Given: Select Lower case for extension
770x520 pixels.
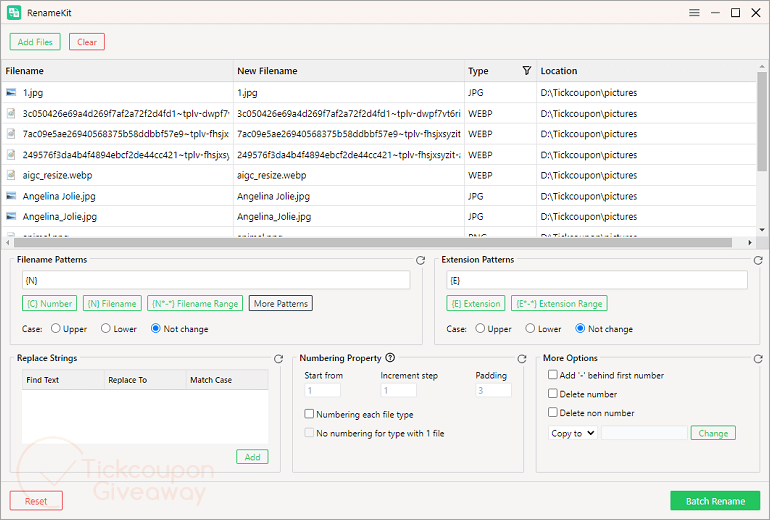Looking at the screenshot, I should coord(530,328).
